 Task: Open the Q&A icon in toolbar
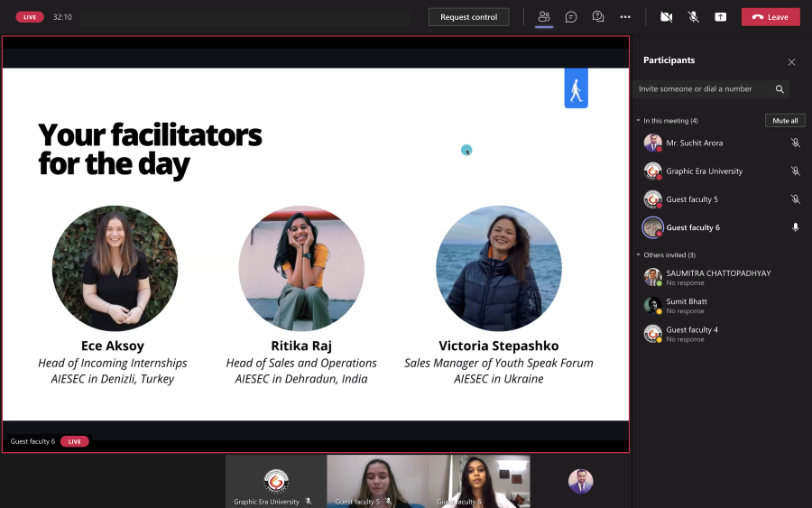(x=598, y=17)
